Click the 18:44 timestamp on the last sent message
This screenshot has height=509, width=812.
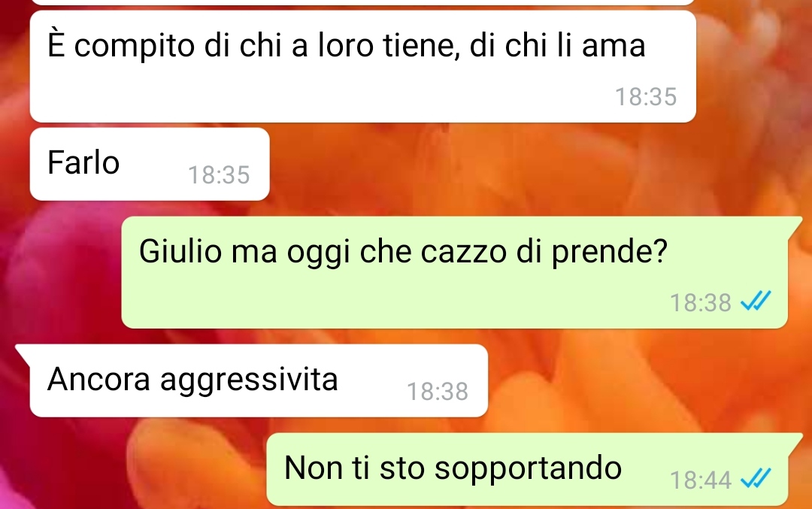[700, 480]
